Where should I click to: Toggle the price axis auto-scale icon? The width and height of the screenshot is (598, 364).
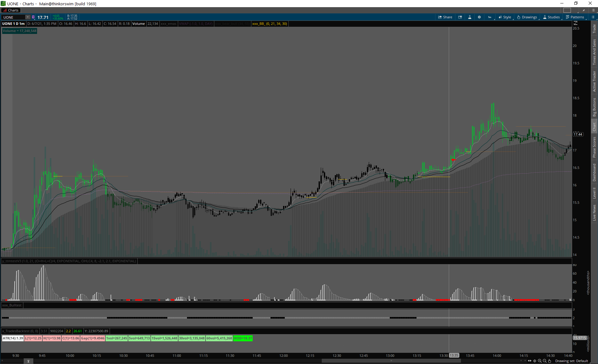pyautogui.click(x=576, y=23)
